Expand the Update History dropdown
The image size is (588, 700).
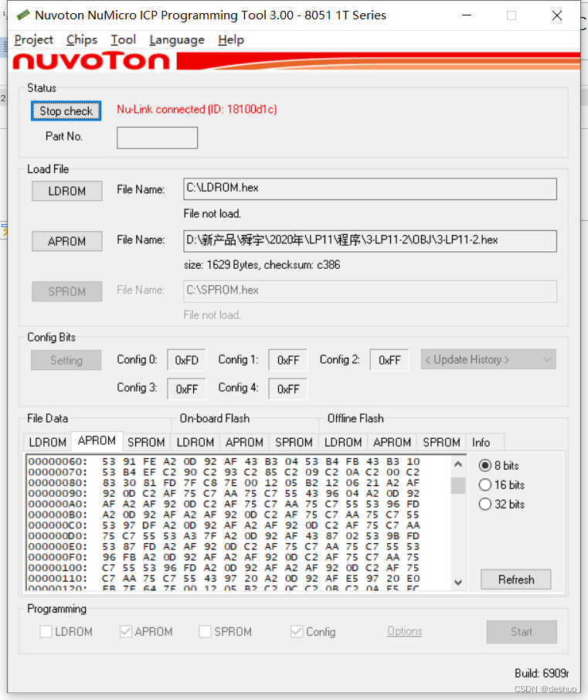tap(488, 359)
